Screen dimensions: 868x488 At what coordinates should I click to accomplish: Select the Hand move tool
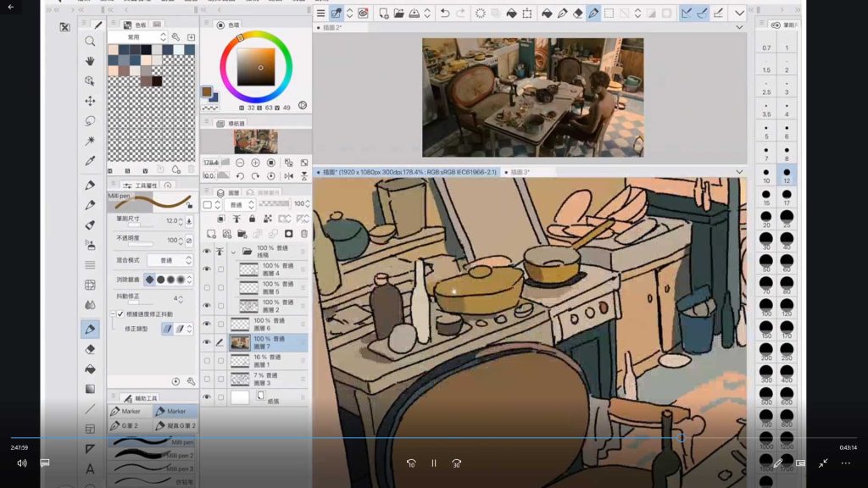point(90,61)
